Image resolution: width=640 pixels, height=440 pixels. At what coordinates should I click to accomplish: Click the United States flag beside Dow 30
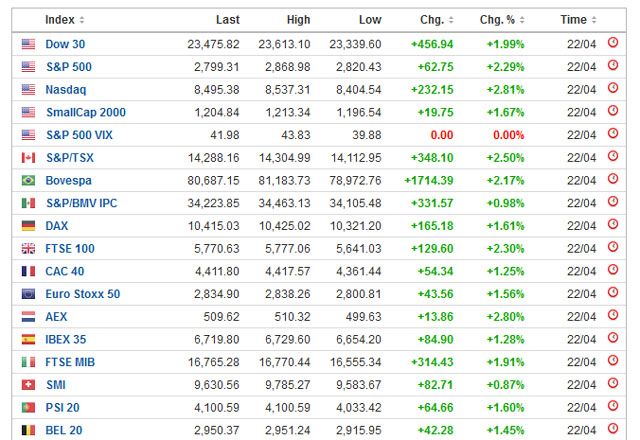coord(28,44)
